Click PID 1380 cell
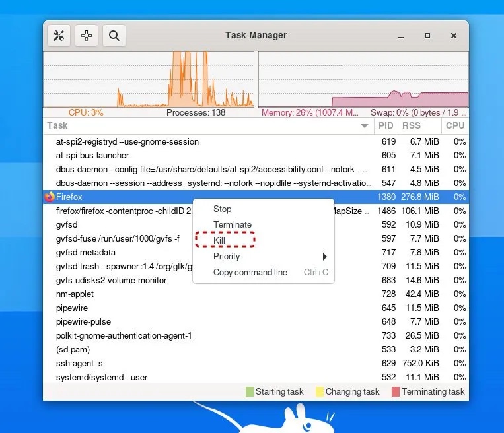The width and height of the screenshot is (504, 433). point(386,197)
